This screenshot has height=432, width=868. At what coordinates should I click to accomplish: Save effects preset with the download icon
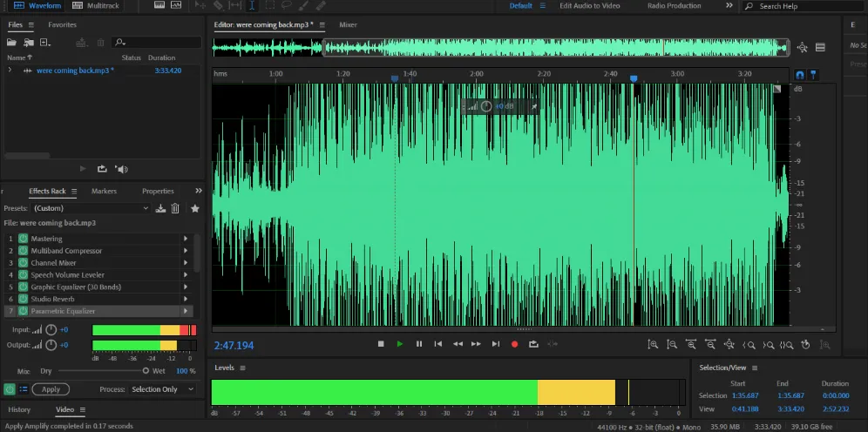[x=160, y=208]
